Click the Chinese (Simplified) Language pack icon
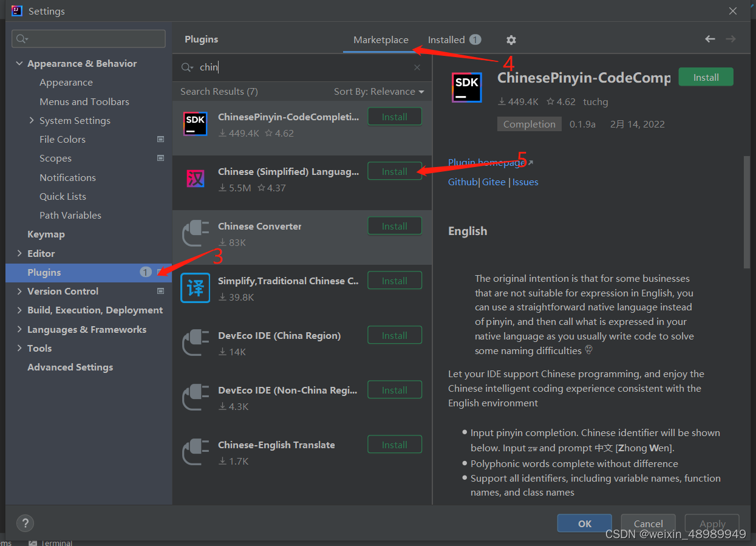The height and width of the screenshot is (546, 756). [x=196, y=179]
